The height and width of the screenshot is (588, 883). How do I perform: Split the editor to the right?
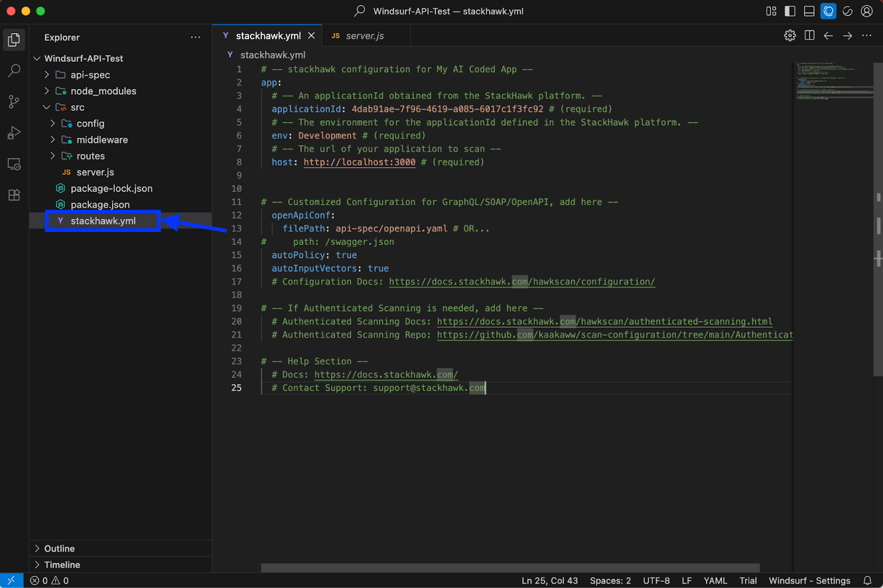[x=810, y=35]
